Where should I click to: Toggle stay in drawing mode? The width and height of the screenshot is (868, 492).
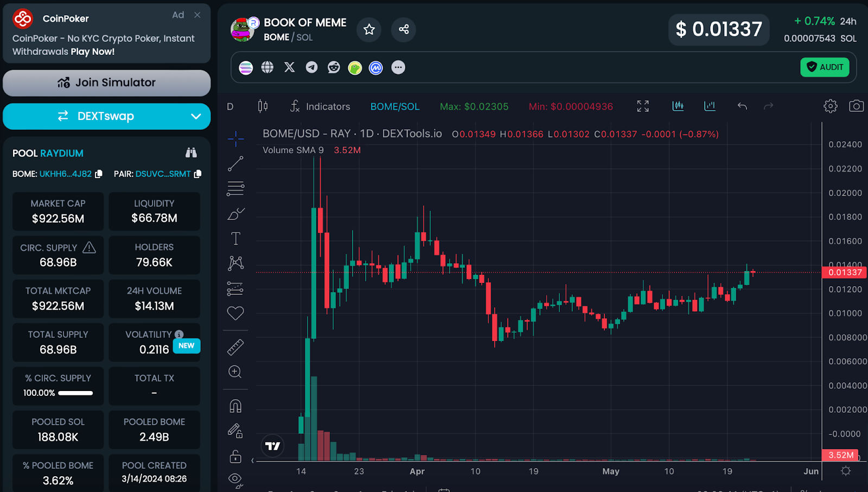(235, 431)
